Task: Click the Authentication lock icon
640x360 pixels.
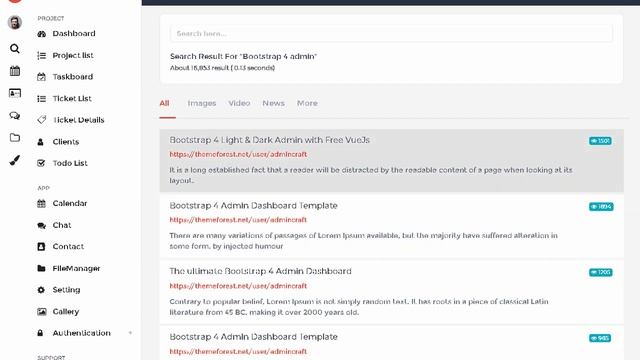Action: 40,333
